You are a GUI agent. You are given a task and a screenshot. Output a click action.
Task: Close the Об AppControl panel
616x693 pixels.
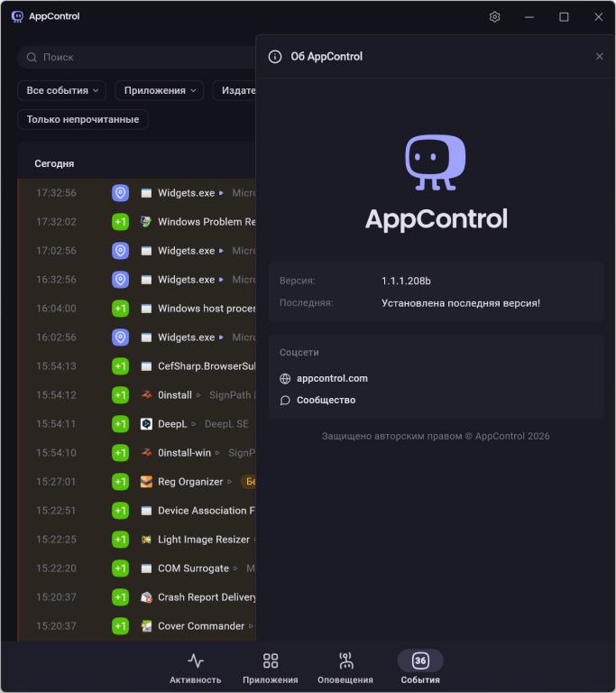tap(600, 57)
